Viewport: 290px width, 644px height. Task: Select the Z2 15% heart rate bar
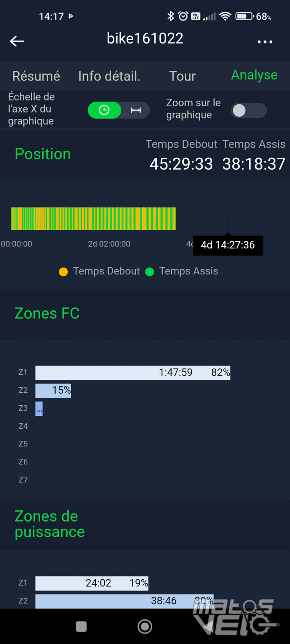[53, 390]
